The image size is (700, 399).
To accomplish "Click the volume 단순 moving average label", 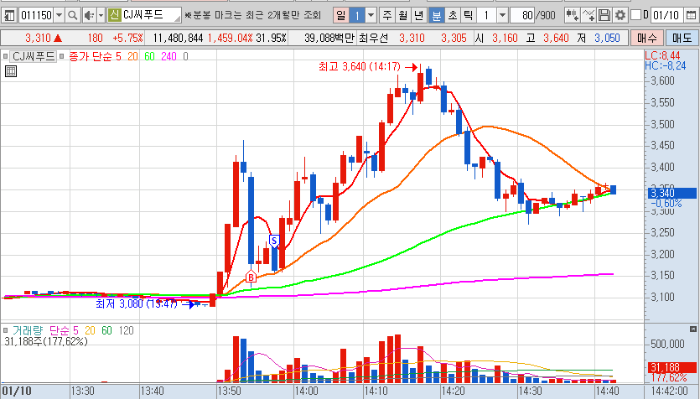I will 59,331.
